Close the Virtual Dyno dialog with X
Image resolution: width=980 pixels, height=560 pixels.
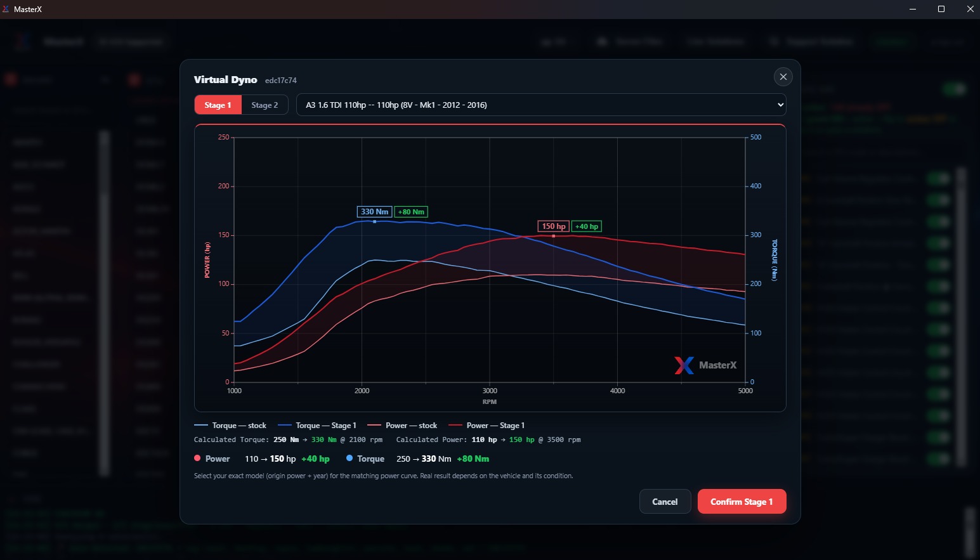click(x=783, y=77)
